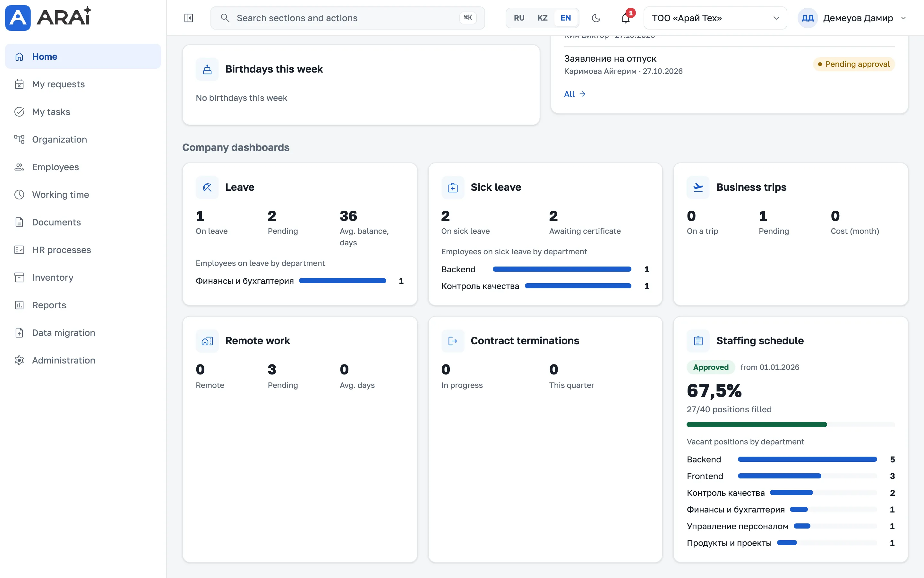Toggle dark mode moon icon

click(x=596, y=18)
